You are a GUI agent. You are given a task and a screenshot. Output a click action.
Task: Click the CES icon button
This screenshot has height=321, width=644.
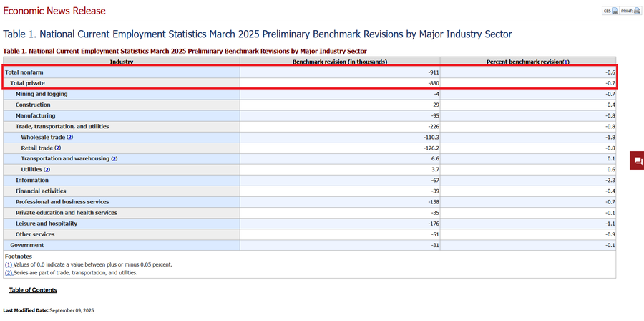point(610,11)
